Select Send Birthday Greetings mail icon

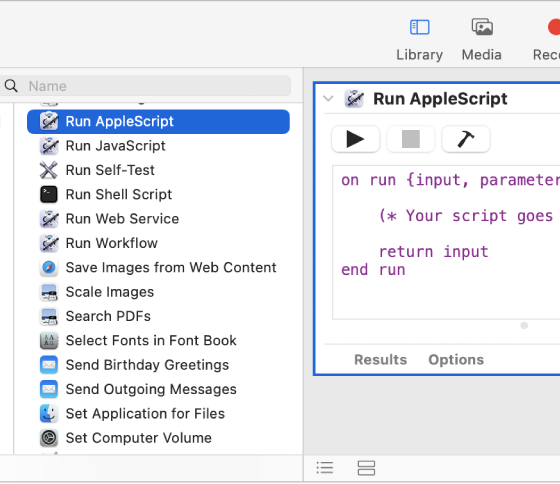click(x=49, y=365)
